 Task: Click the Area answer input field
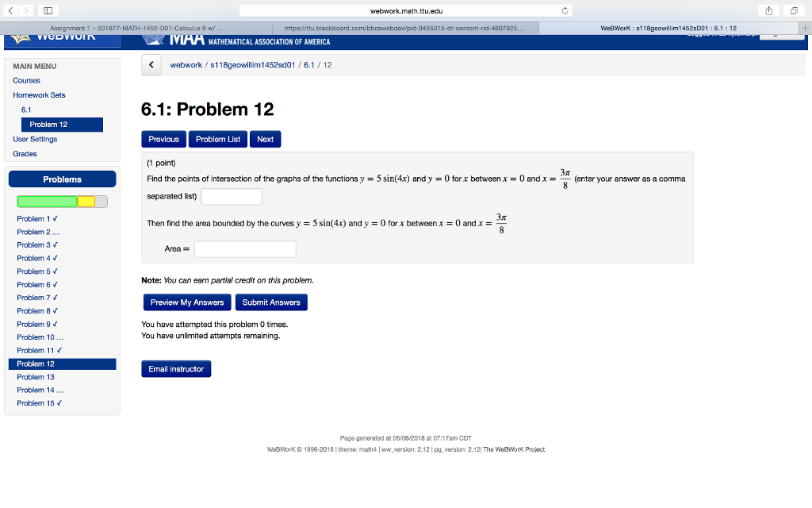244,248
